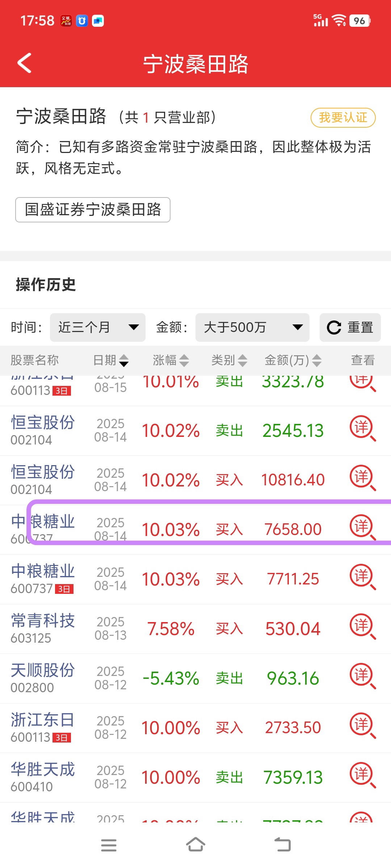Open 常青科技 603125 stock

tap(43, 628)
